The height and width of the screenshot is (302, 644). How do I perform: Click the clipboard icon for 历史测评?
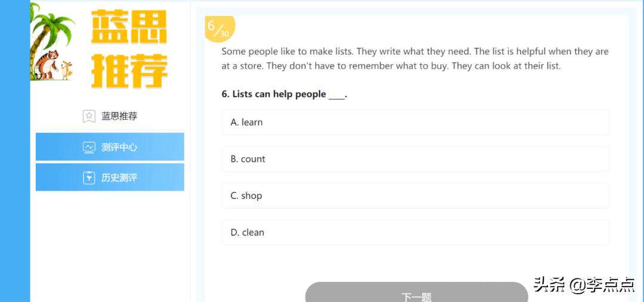[x=89, y=178]
